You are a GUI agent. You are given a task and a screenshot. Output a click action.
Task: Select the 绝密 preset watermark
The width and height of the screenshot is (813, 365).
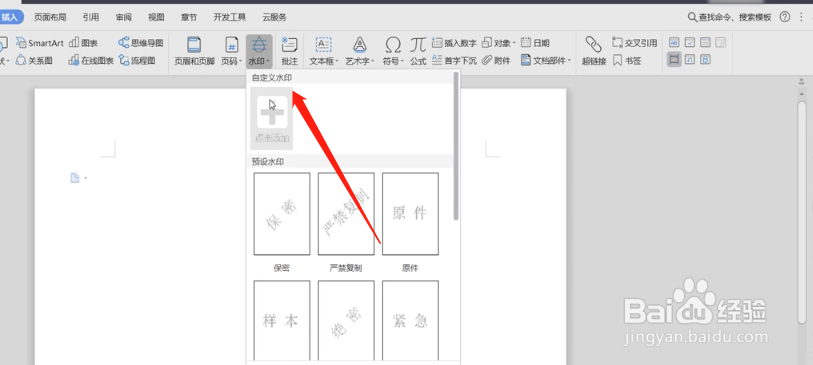(346, 320)
